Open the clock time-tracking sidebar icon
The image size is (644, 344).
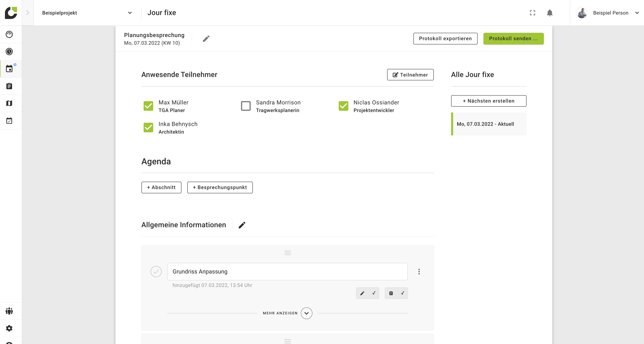pyautogui.click(x=9, y=51)
